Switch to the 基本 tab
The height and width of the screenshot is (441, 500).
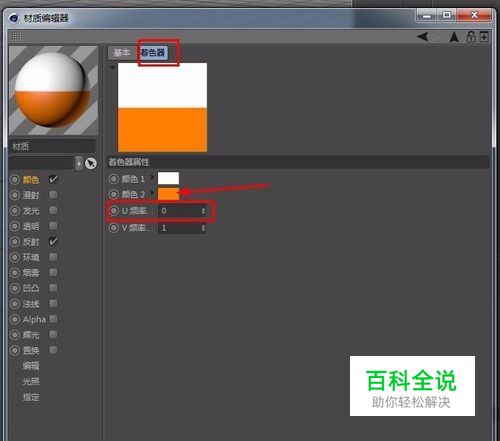122,53
